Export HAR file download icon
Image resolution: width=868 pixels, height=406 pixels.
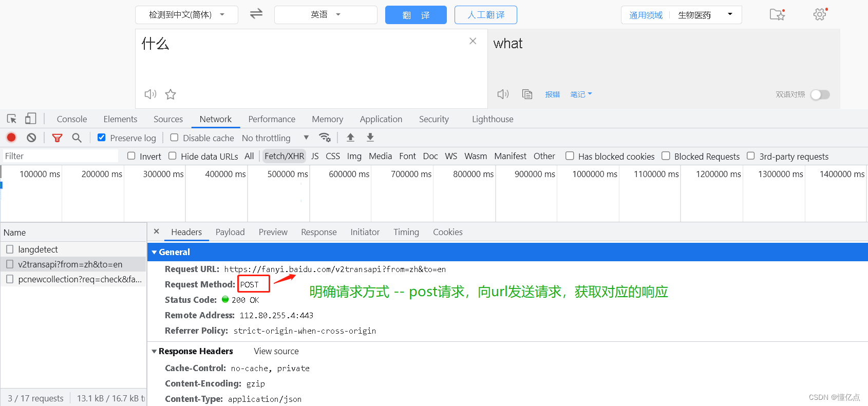(370, 138)
